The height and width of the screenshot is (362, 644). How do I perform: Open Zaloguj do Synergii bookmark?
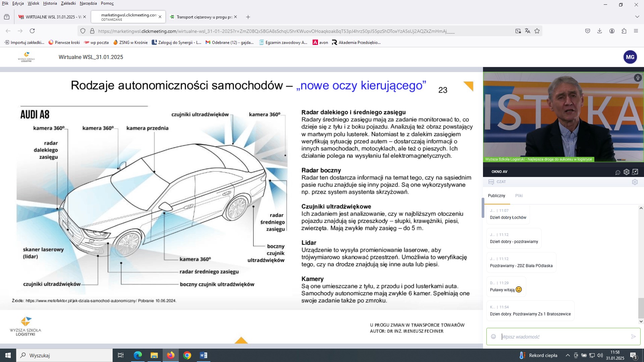pos(176,43)
